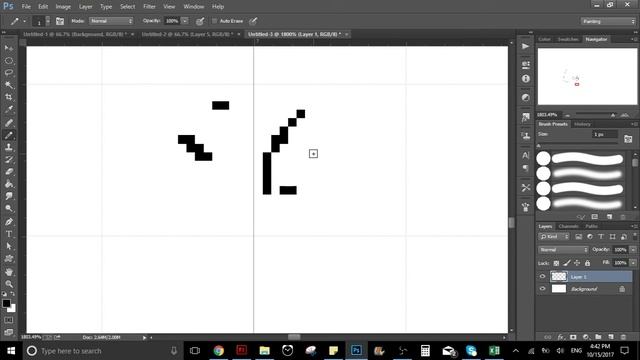Toggle type layer filter
The height and width of the screenshot is (360, 640).
click(x=601, y=237)
